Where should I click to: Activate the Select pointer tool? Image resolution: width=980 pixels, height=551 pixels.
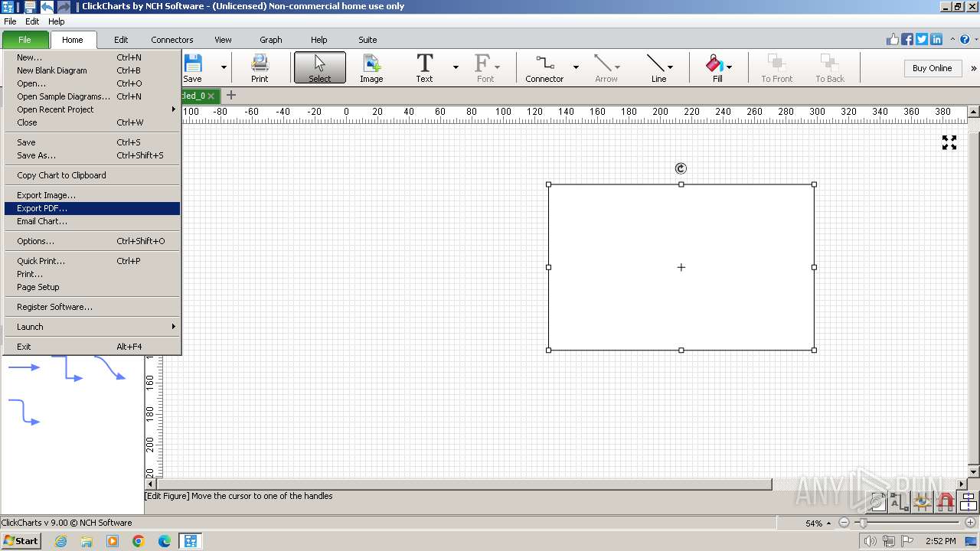click(320, 67)
